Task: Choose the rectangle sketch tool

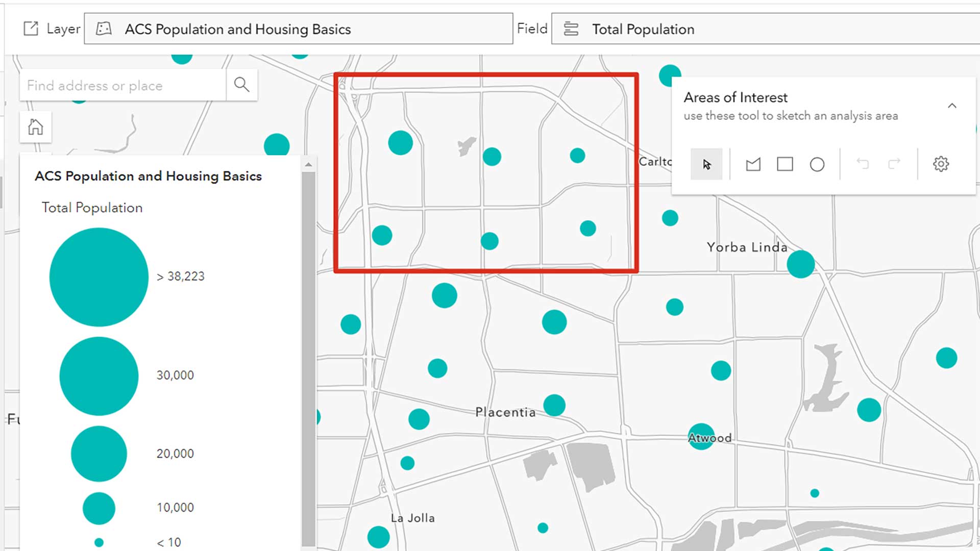Action: [785, 164]
